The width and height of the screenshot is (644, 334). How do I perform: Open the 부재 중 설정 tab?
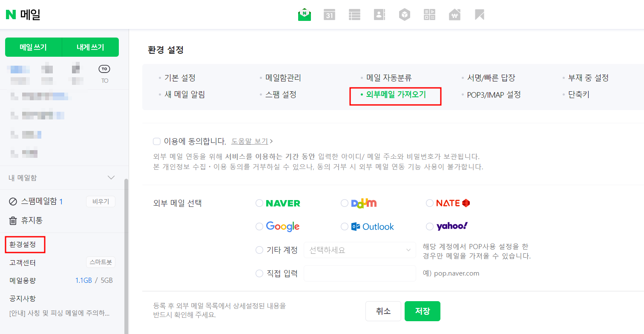click(589, 78)
